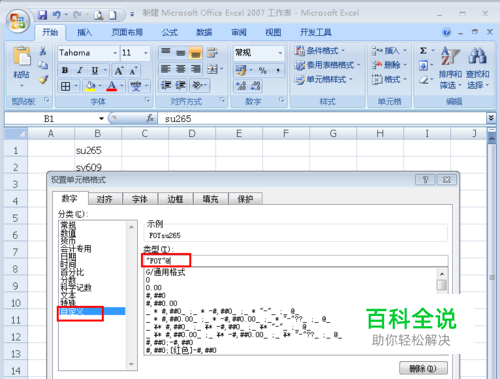Expand the formula bar
The height and width of the screenshot is (379, 500).
click(491, 118)
